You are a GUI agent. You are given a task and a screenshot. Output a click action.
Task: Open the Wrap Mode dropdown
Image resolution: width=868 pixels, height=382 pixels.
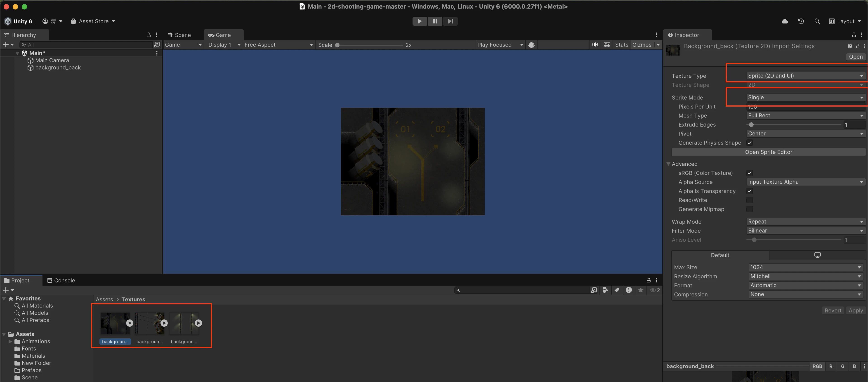point(806,222)
